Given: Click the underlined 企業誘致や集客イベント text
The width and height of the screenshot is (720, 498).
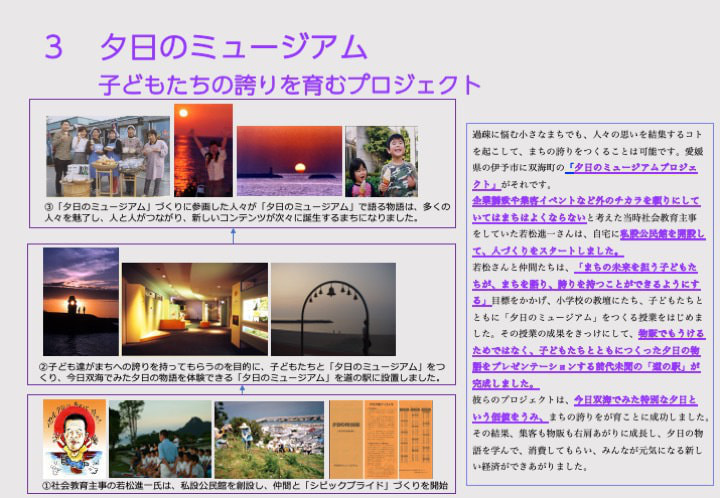Looking at the screenshot, I should coord(588,200).
